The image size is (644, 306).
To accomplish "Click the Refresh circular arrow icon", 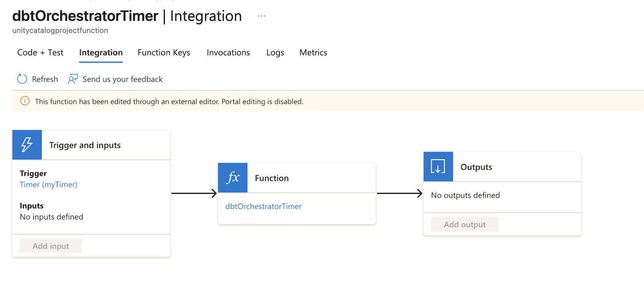I will (22, 79).
